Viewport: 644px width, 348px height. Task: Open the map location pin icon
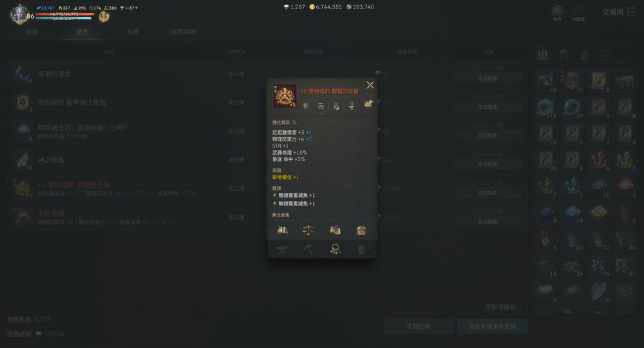[335, 230]
